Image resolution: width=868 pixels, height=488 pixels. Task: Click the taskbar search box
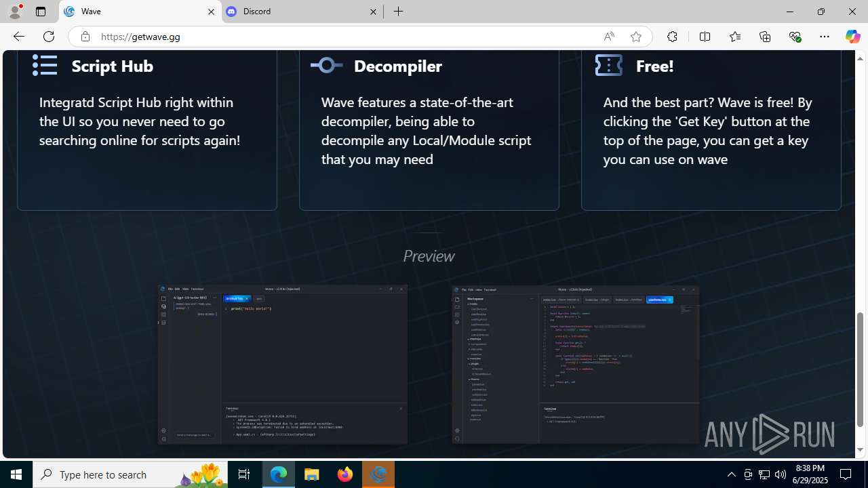(130, 474)
